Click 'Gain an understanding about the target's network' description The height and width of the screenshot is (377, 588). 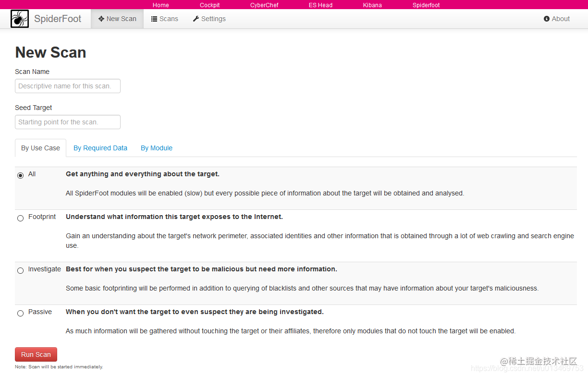tap(320, 241)
